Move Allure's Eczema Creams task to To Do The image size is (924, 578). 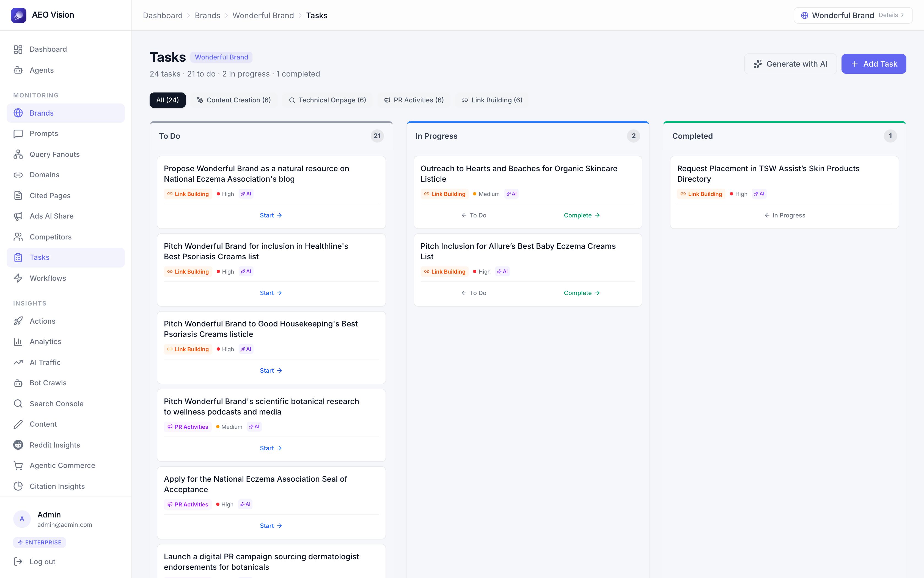pyautogui.click(x=474, y=293)
